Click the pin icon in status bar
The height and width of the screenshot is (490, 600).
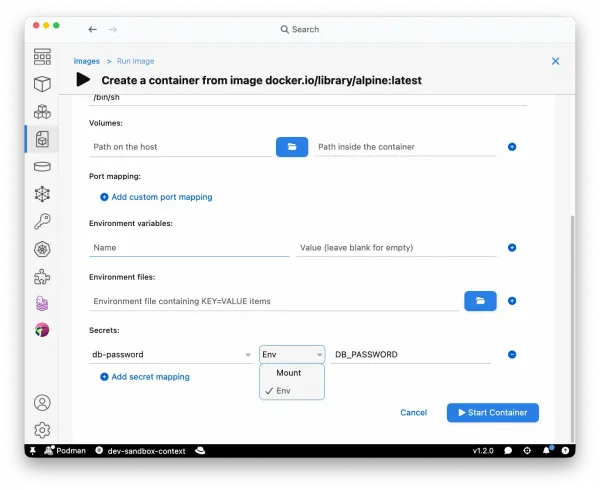[x=33, y=451]
